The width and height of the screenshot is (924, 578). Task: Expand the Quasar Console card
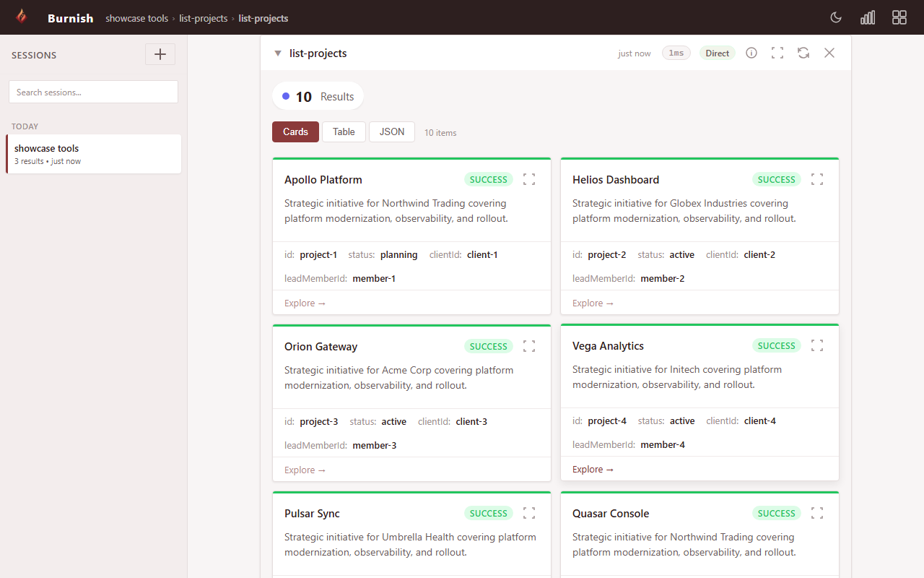pos(817,513)
